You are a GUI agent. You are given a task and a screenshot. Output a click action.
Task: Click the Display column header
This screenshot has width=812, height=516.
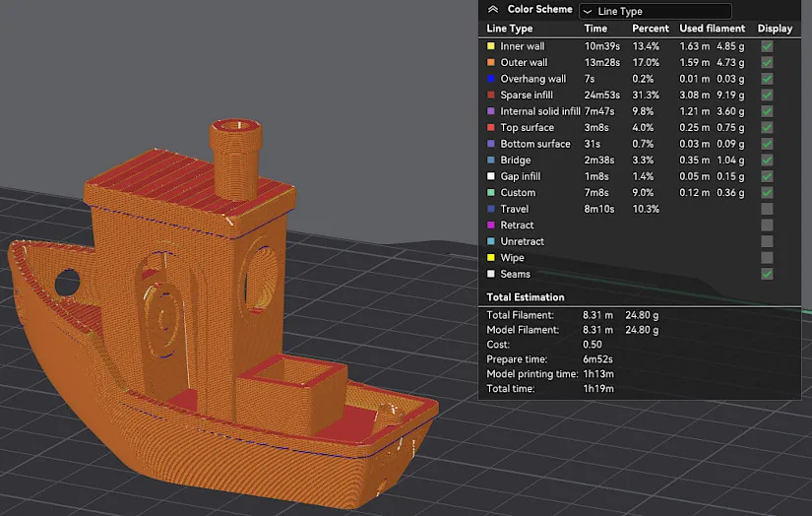[775, 28]
